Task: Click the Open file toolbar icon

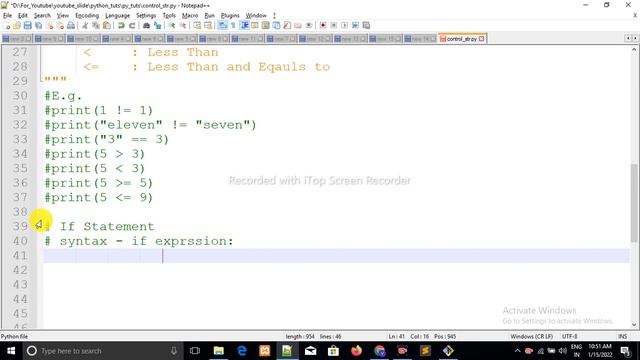Action: click(17, 26)
